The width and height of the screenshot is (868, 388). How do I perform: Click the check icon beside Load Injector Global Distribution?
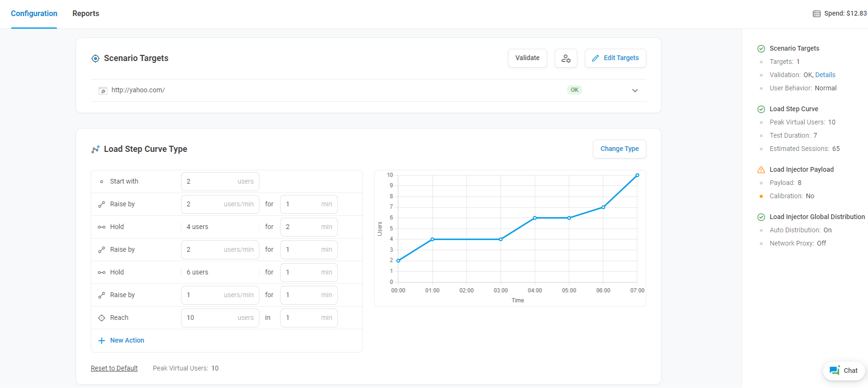coord(761,217)
